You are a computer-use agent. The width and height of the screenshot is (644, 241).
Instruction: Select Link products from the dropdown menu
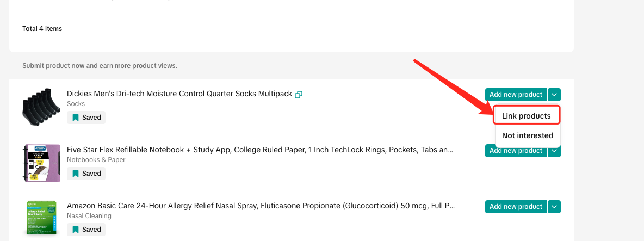pos(526,116)
